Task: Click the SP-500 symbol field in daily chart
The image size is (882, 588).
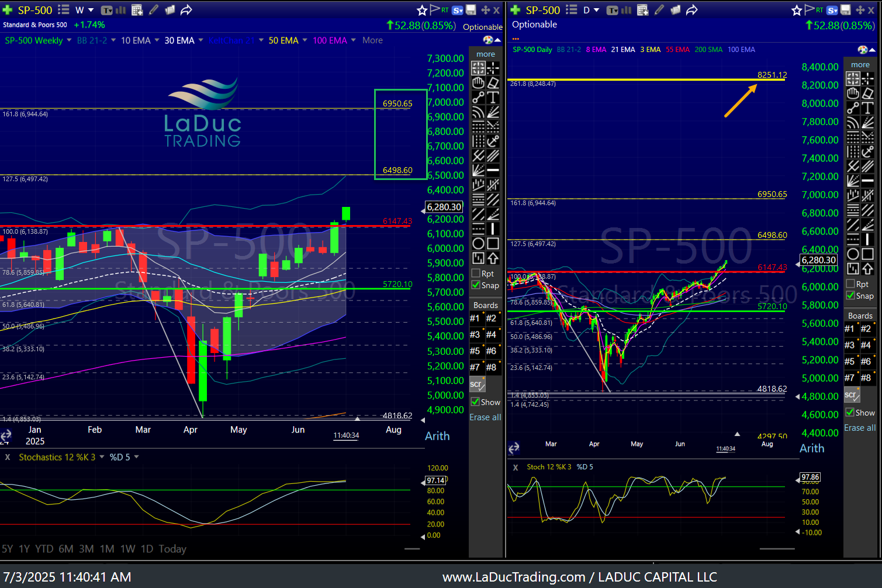Action: coord(542,10)
